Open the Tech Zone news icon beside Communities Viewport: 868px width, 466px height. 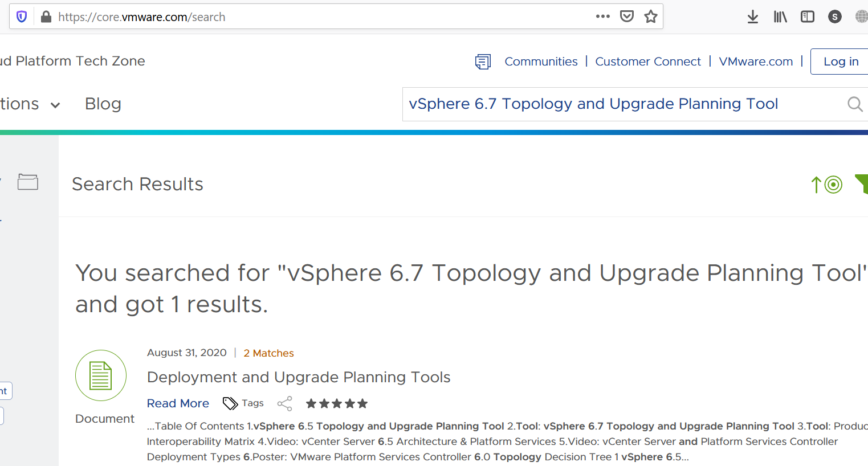pos(483,61)
